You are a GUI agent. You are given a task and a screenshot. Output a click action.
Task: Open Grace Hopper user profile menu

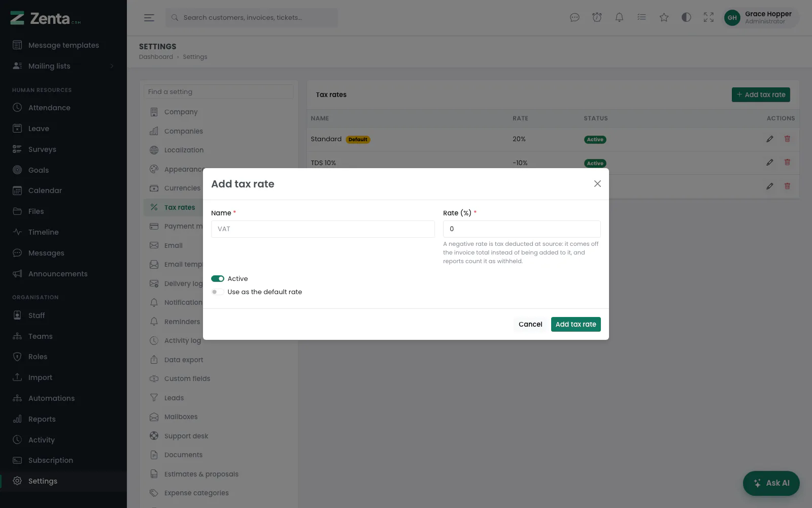click(x=761, y=18)
